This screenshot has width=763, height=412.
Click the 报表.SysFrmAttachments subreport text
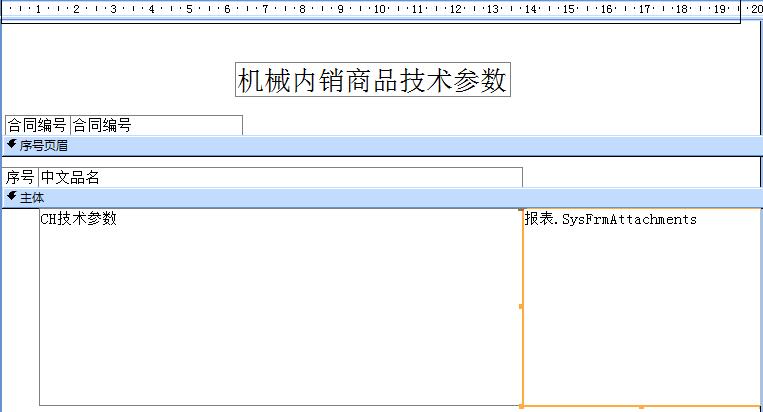pyautogui.click(x=610, y=219)
